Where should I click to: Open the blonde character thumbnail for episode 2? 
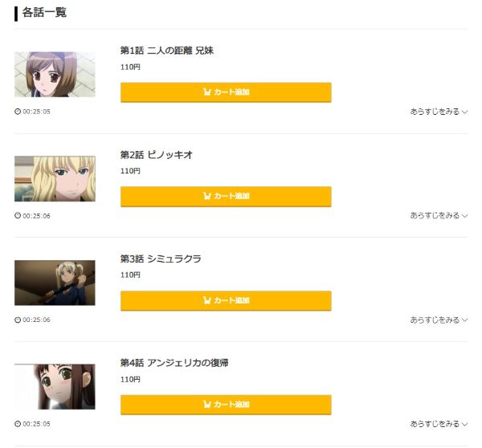55,178
